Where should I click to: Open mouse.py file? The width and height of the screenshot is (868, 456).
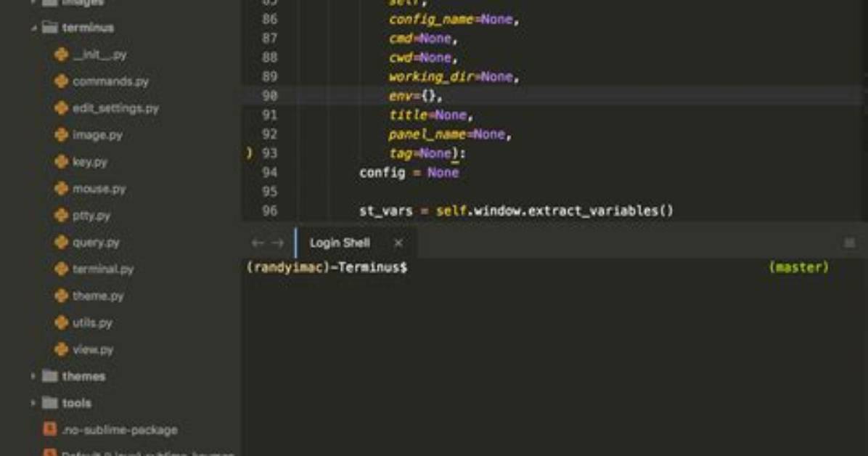point(99,188)
